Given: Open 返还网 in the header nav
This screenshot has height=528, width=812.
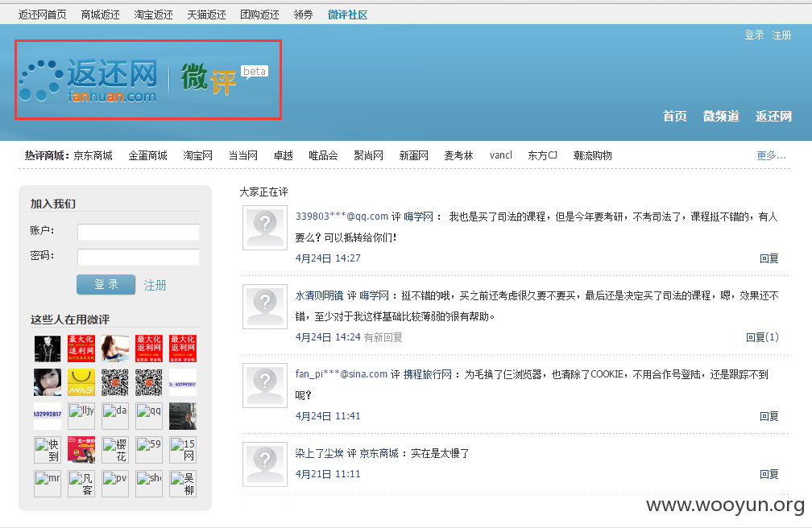Looking at the screenshot, I should coord(773,116).
